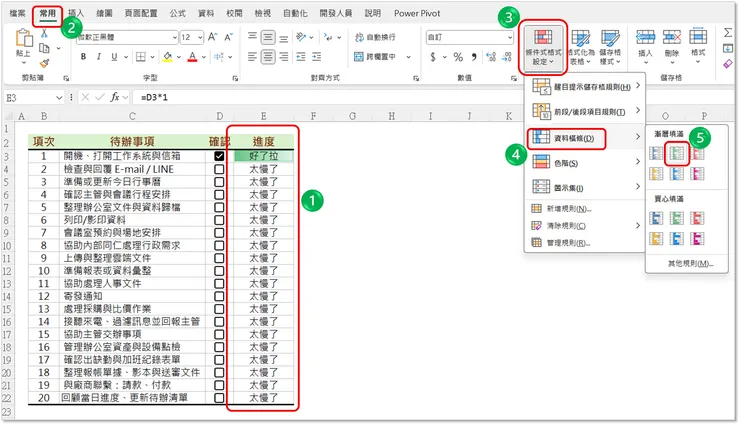This screenshot has width=740, height=425.
Task: Open the font size 12 dropdown
Action: (x=200, y=37)
